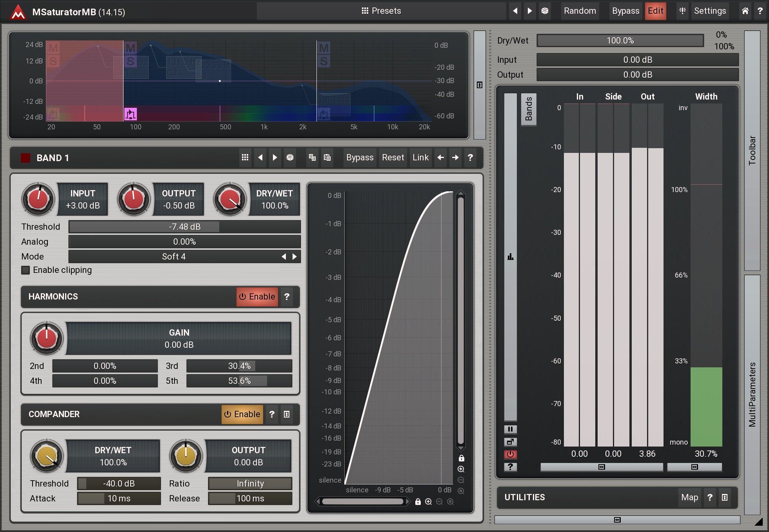Open the Presets menu
769x532 pixels.
[x=381, y=11]
